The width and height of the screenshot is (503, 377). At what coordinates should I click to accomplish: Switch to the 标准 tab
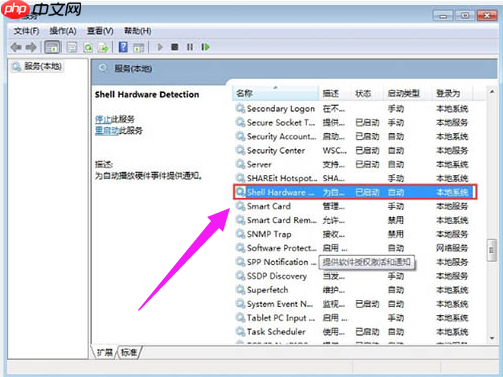pyautogui.click(x=129, y=352)
